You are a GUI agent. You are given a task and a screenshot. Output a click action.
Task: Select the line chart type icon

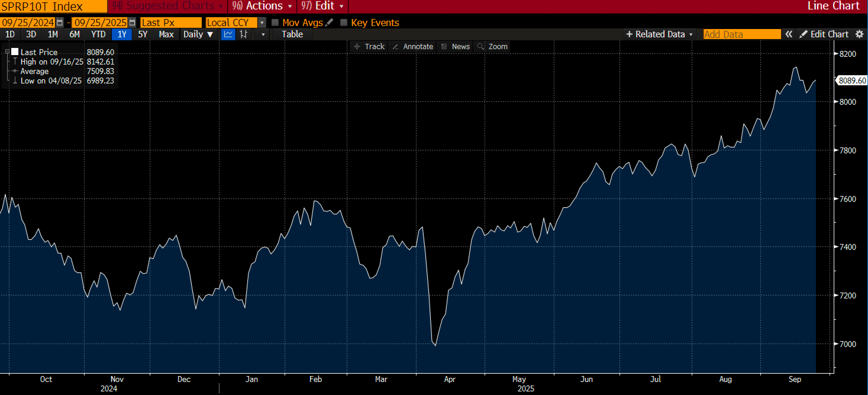[228, 34]
